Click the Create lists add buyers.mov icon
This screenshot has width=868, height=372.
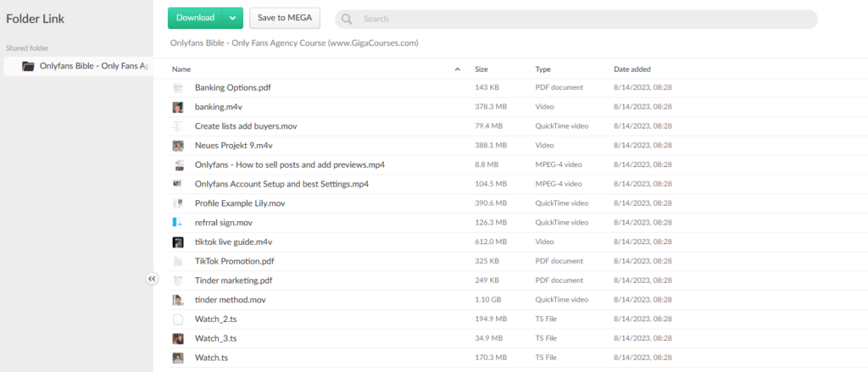pos(178,126)
